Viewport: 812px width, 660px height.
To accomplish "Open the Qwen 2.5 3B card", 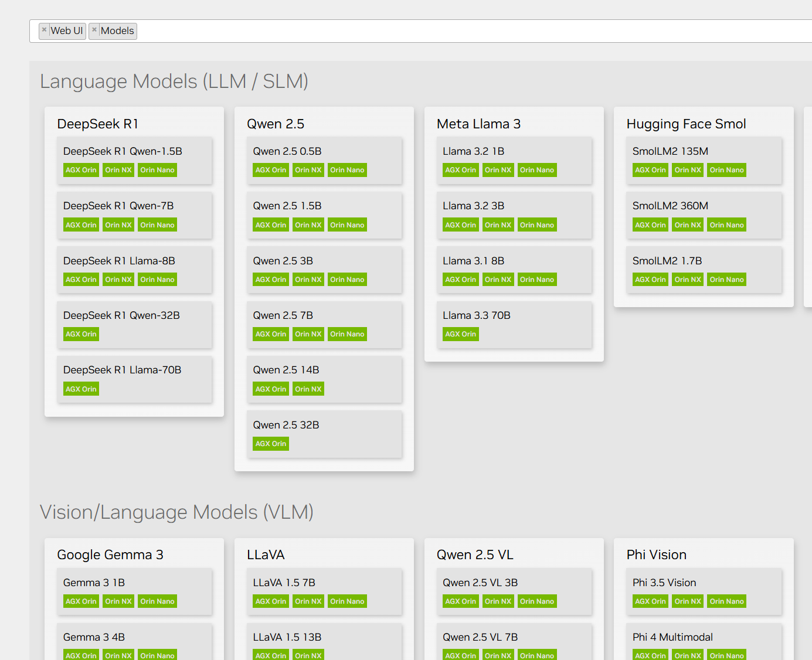I will [x=324, y=270].
